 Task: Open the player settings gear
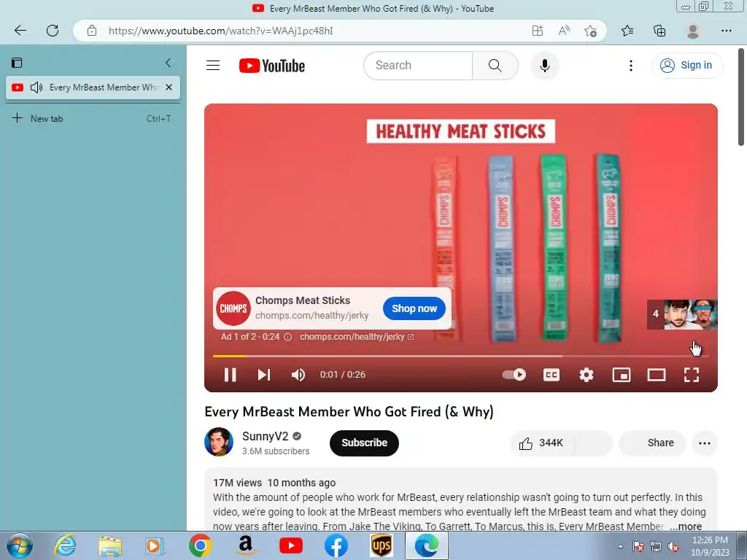pyautogui.click(x=587, y=375)
